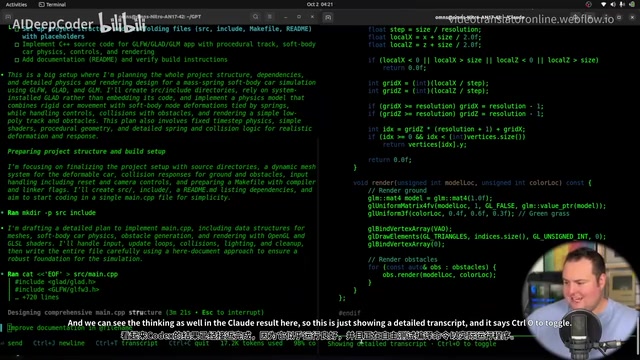Click the '// Render ground' comment
Image resolution: width=640 pixels, height=360 pixels.
tap(397, 191)
